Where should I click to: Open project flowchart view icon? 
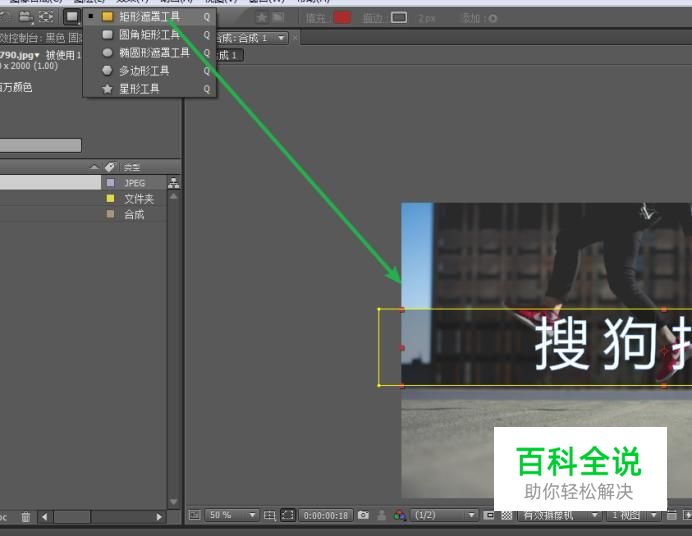pos(173,183)
